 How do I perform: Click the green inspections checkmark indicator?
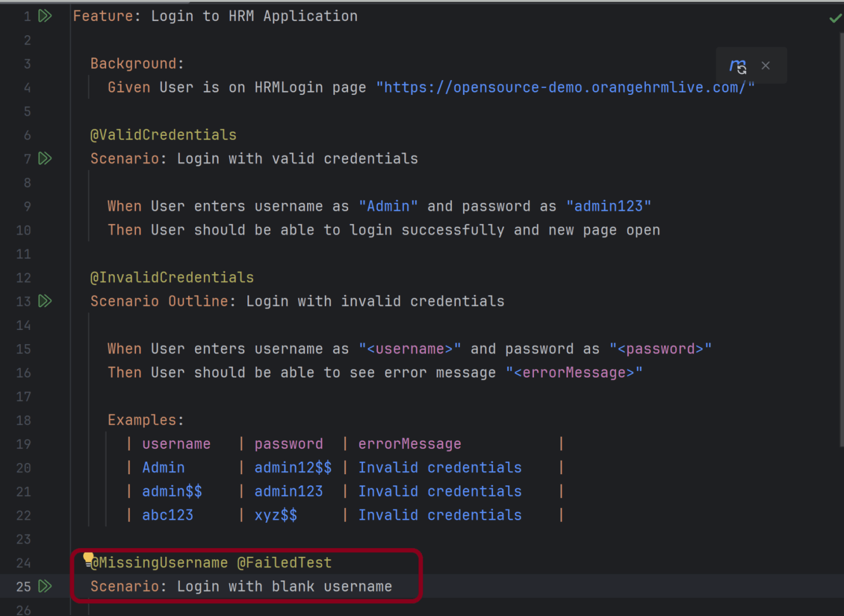pos(835,18)
